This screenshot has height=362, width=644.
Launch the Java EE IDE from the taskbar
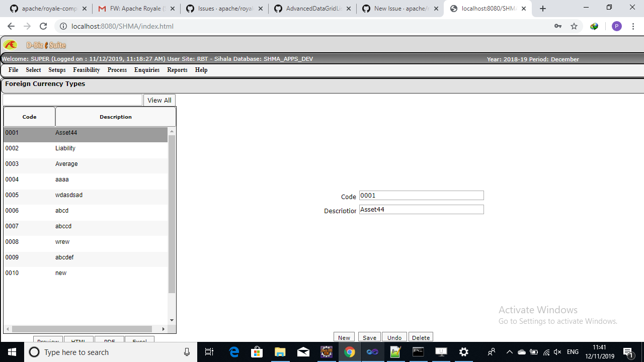[x=327, y=351]
